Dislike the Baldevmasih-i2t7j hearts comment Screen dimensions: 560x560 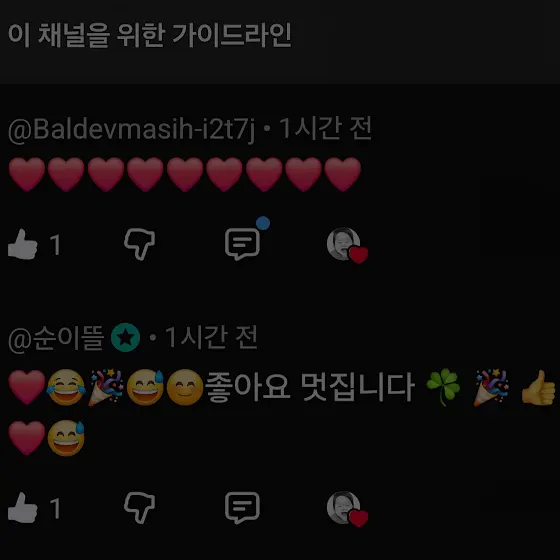tap(139, 244)
